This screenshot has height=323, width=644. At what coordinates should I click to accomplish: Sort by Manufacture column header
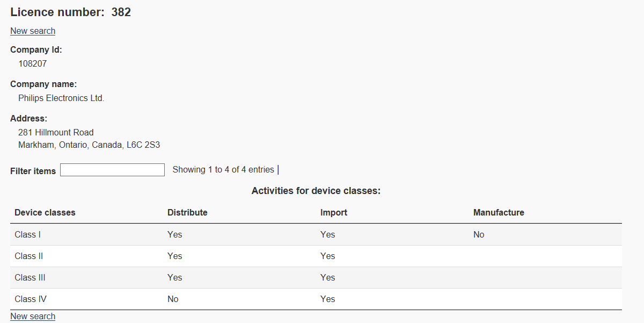499,212
